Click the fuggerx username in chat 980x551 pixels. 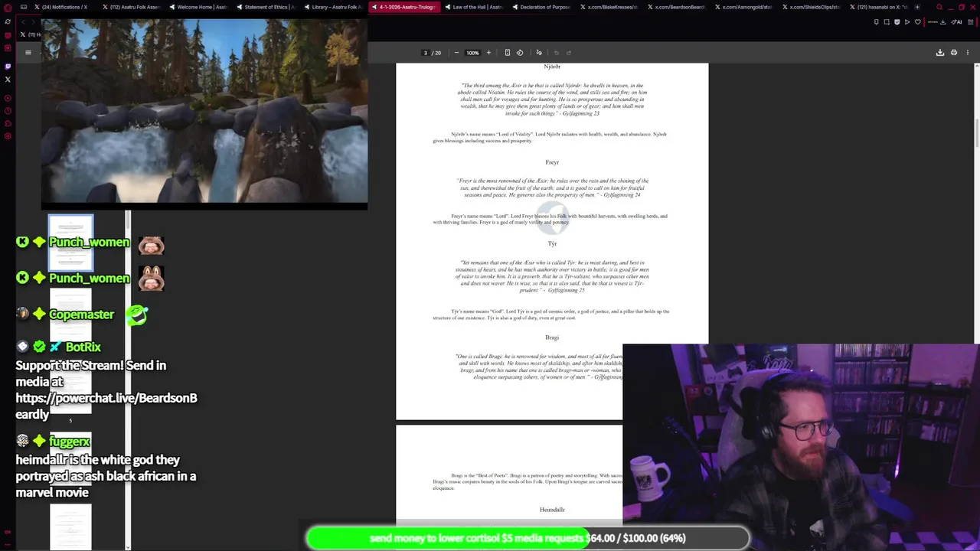pyautogui.click(x=70, y=442)
